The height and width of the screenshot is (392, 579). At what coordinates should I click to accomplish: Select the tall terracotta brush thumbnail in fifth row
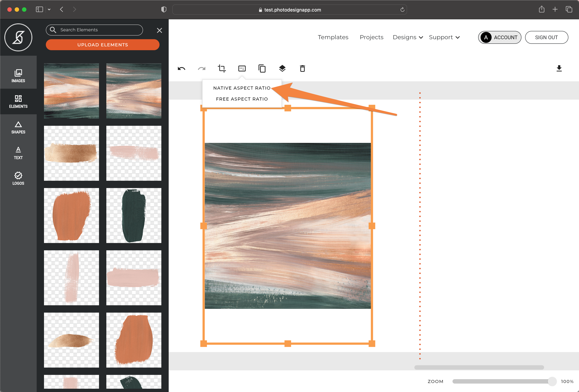pyautogui.click(x=134, y=340)
